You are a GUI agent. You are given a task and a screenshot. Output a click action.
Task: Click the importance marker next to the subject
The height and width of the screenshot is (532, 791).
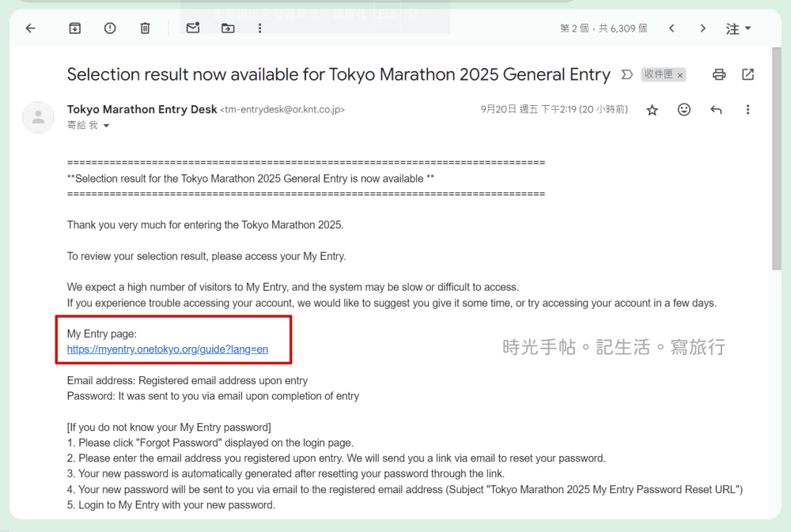[x=626, y=74]
